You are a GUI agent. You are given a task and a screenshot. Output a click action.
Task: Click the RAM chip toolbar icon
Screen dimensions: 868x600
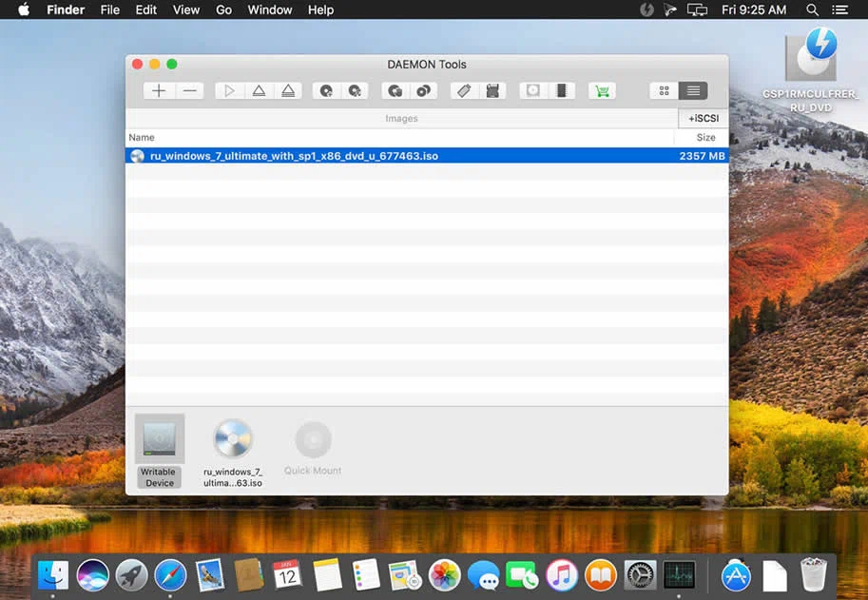561,90
